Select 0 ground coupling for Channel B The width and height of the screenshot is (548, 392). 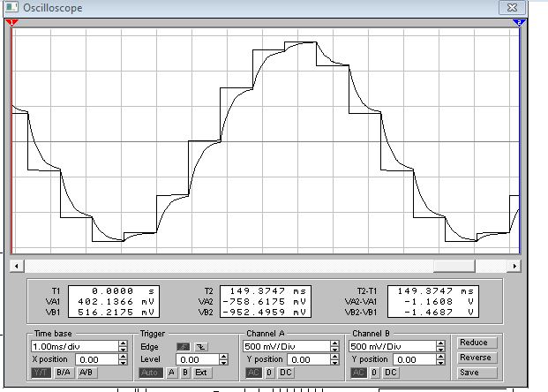point(374,373)
